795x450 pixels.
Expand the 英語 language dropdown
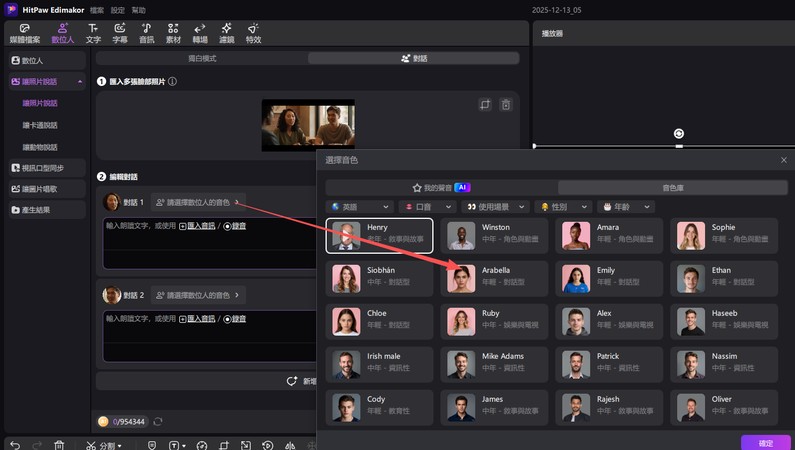(359, 207)
